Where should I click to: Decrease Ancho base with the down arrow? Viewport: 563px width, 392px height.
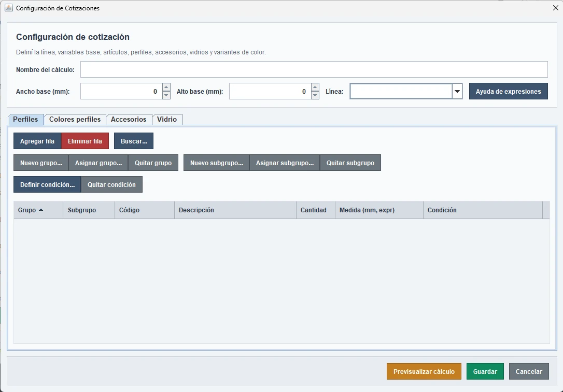tap(166, 95)
